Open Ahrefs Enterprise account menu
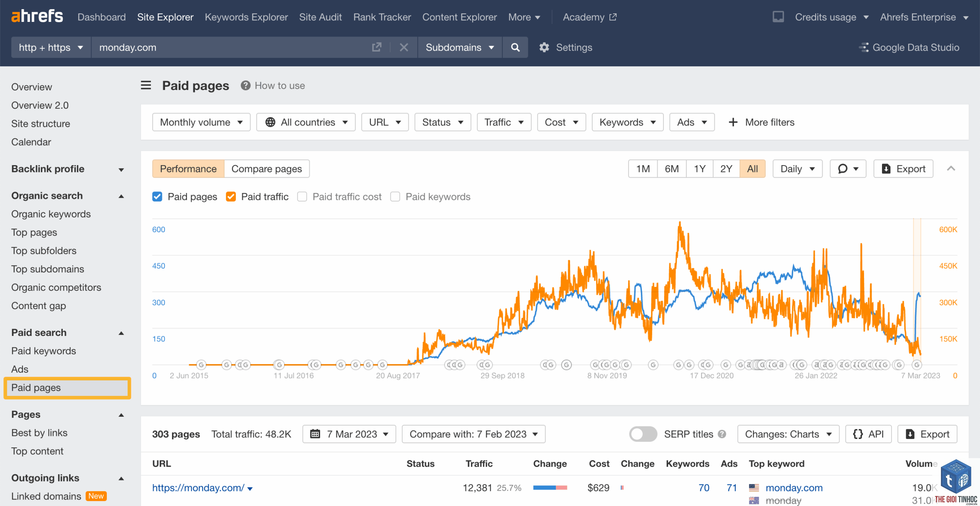The width and height of the screenshot is (980, 506). point(924,17)
